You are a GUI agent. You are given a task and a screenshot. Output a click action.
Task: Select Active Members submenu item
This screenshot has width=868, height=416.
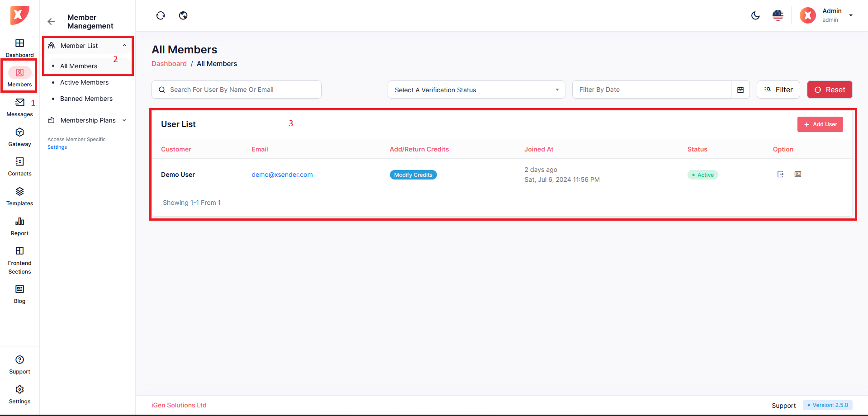84,82
